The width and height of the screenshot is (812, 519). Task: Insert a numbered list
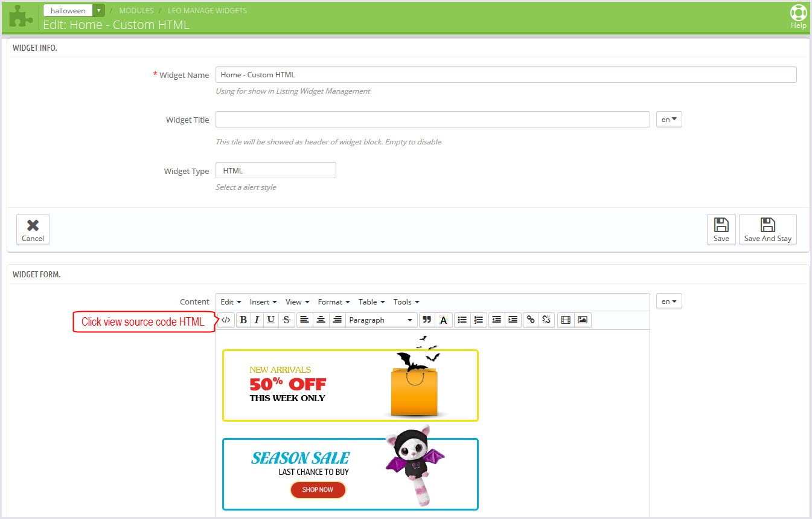pos(479,320)
